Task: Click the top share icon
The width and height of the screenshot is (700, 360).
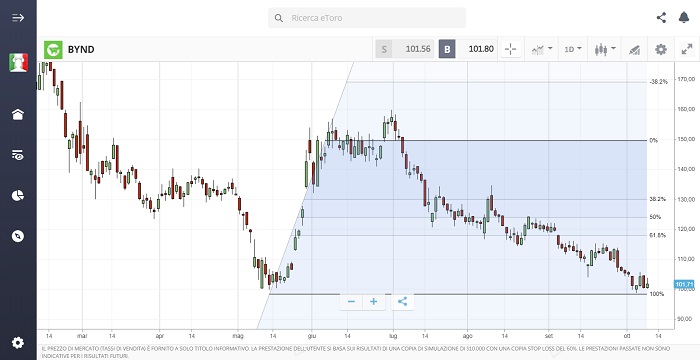Action: tap(661, 17)
